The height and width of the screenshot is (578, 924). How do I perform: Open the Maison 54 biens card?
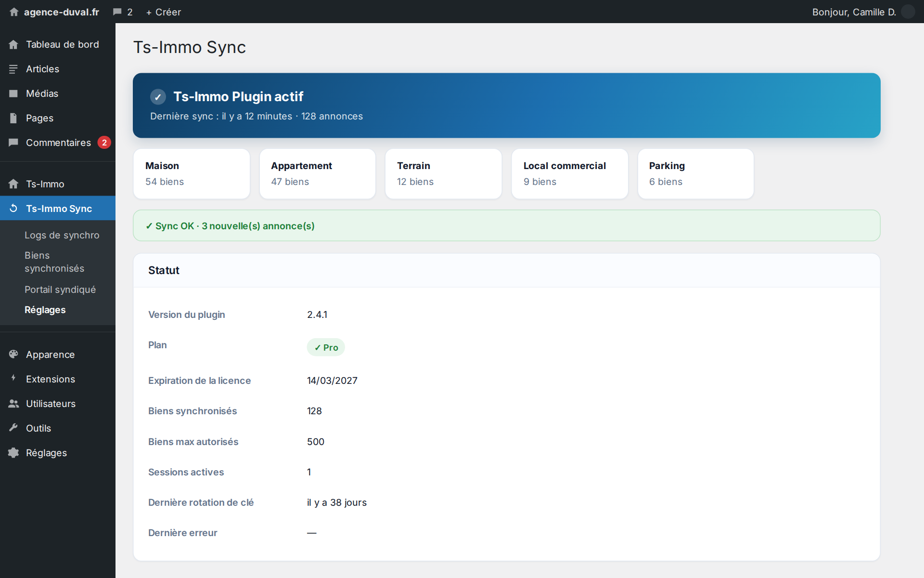192,173
